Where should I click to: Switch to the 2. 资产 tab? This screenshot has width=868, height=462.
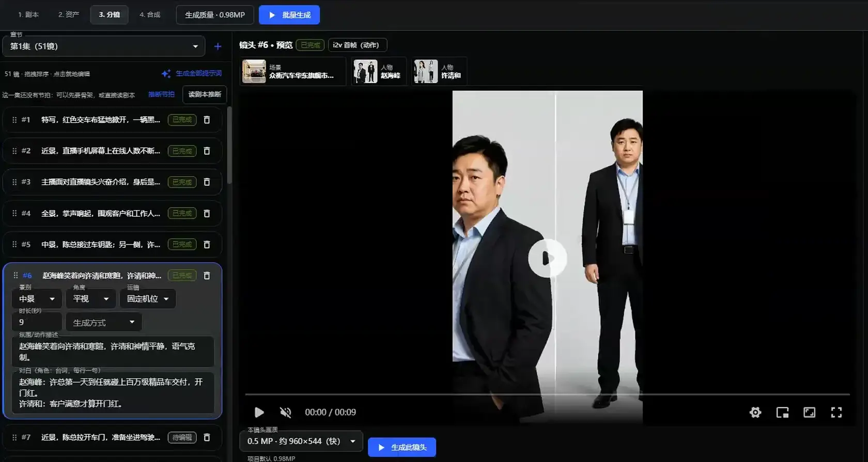(69, 14)
